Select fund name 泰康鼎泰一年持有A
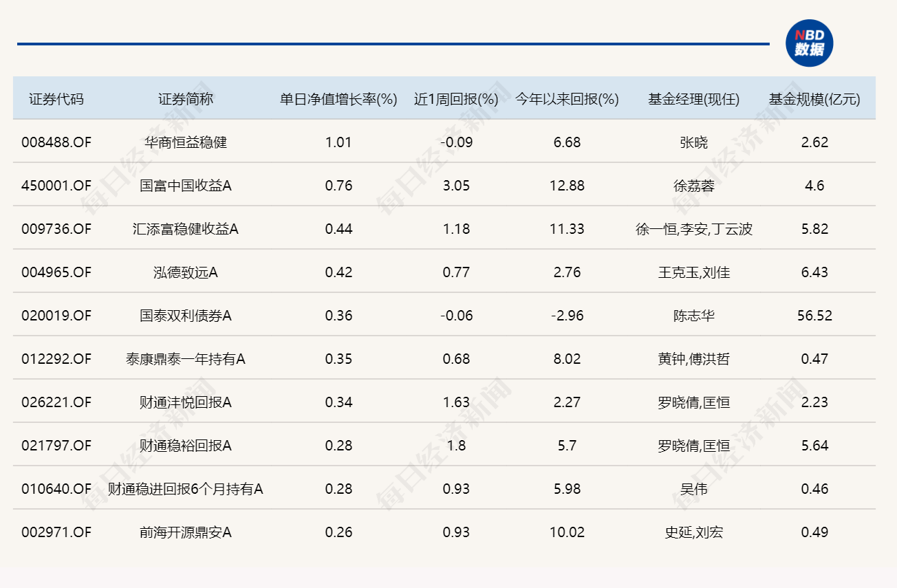897x588 pixels. tap(186, 359)
